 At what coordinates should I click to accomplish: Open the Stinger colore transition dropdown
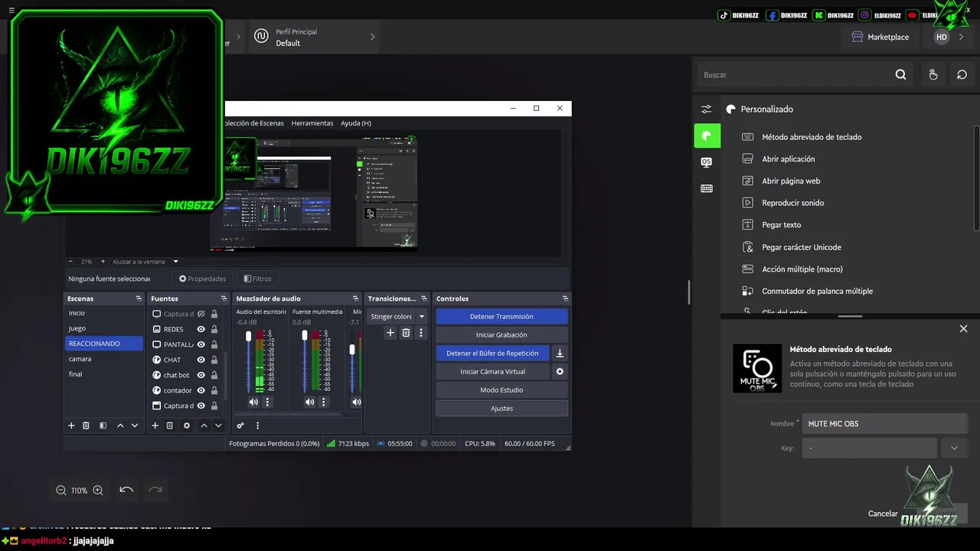coord(422,316)
